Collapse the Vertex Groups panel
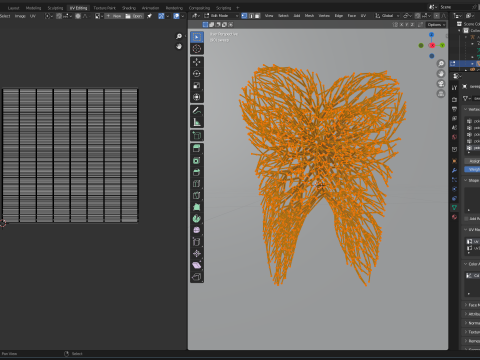Image resolution: width=480 pixels, height=360 pixels. pyautogui.click(x=466, y=109)
